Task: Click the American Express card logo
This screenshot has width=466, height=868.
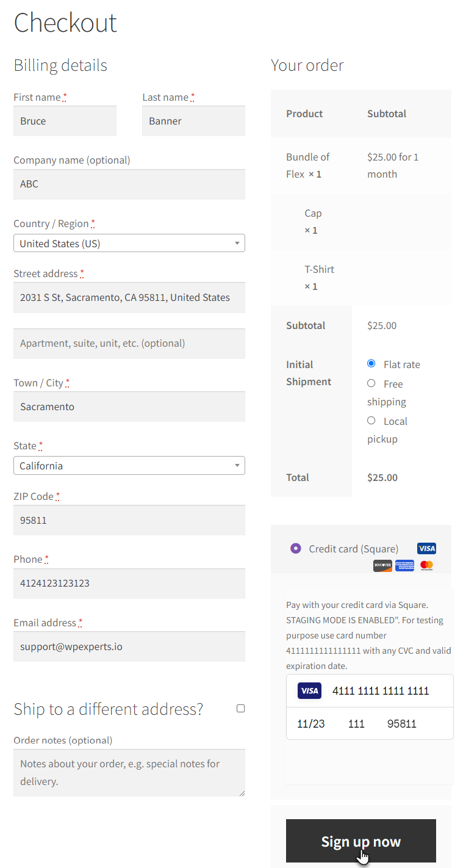Action: coord(404,565)
